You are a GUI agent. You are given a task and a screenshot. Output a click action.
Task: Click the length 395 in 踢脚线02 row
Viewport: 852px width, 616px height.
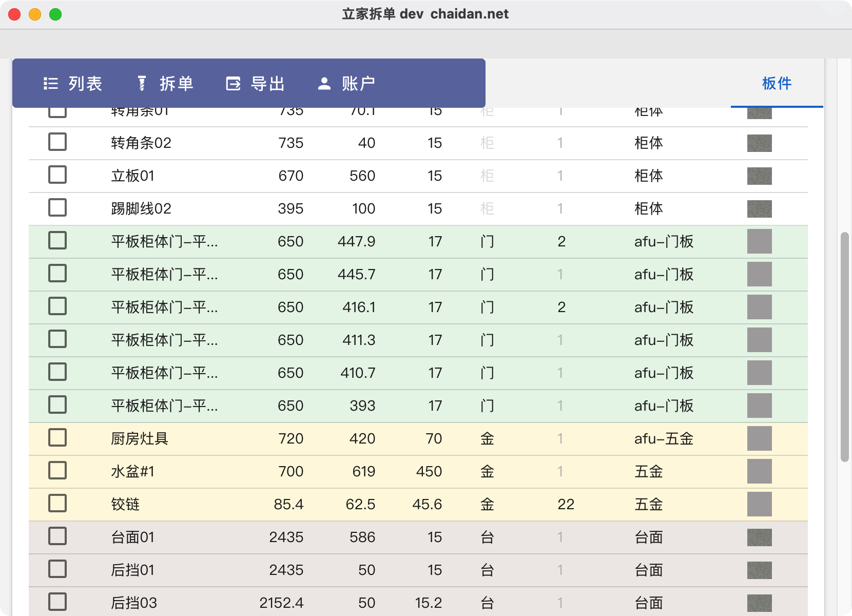click(x=291, y=208)
